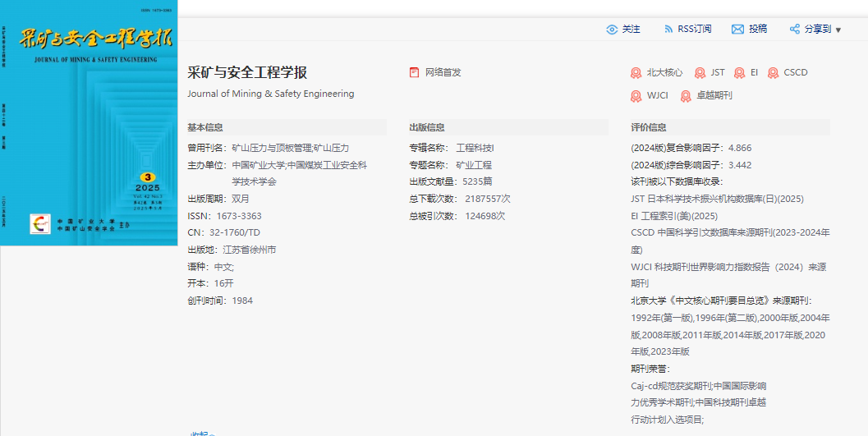Image resolution: width=868 pixels, height=436 pixels.
Task: Click the 主办单位 value 中国矿业大学
Action: [x=259, y=165]
